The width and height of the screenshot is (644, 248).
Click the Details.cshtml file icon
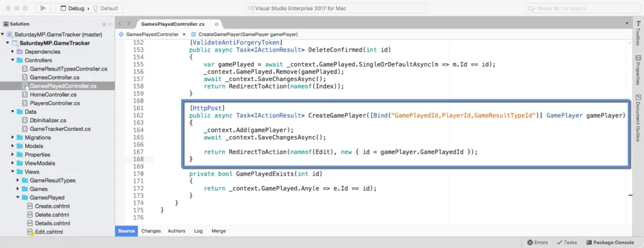pos(30,223)
